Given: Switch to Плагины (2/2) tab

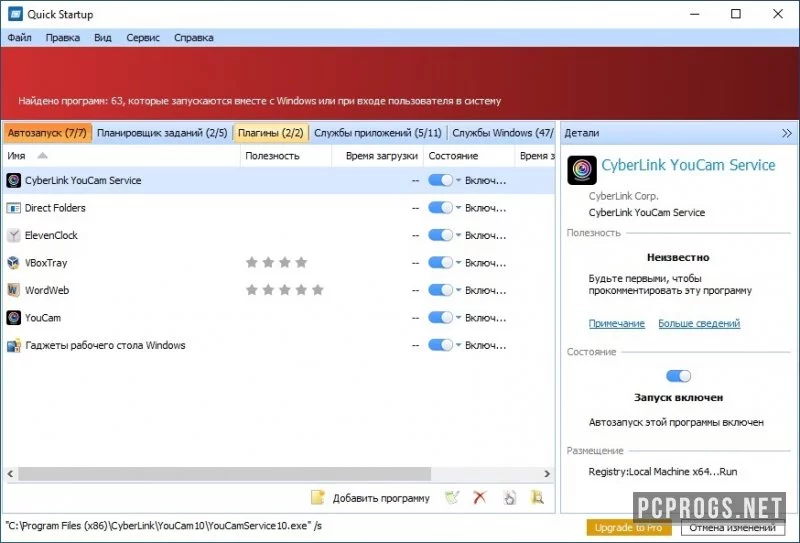Looking at the screenshot, I should pyautogui.click(x=271, y=133).
